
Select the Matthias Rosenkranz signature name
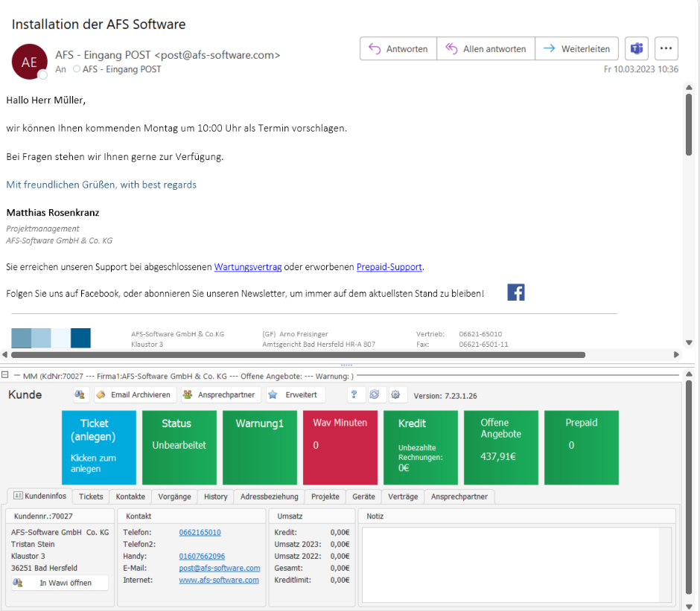click(53, 212)
